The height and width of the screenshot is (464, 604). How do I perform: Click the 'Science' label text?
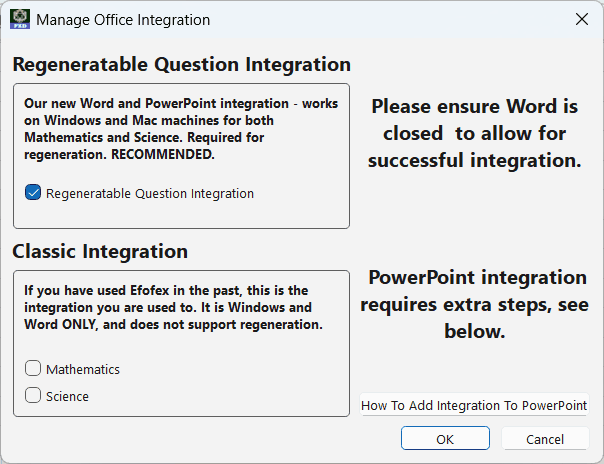tap(68, 396)
